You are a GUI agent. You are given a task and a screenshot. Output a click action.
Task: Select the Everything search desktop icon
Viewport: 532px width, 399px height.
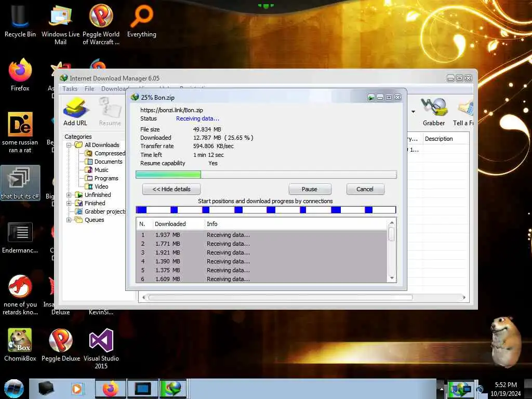tap(141, 21)
